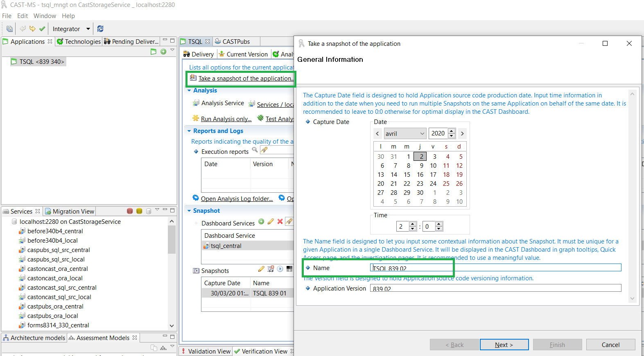
Task: Click the Next > button
Action: tap(504, 345)
